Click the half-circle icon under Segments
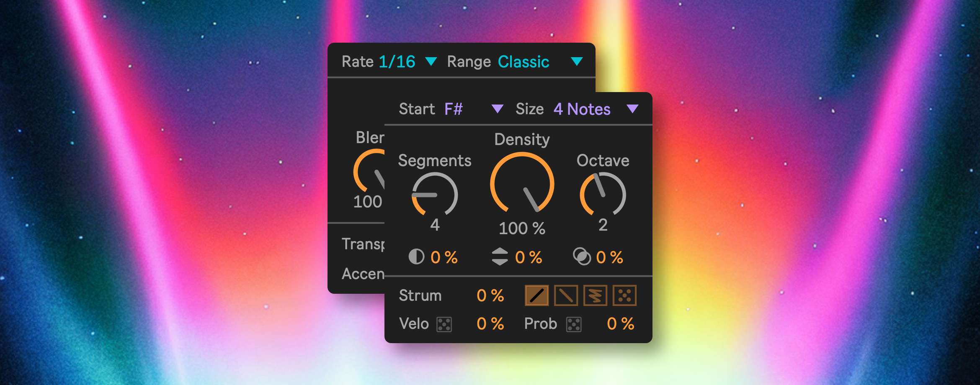 click(416, 257)
